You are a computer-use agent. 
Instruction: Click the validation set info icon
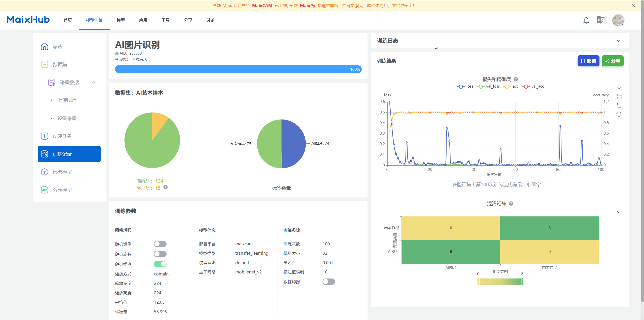click(x=166, y=187)
